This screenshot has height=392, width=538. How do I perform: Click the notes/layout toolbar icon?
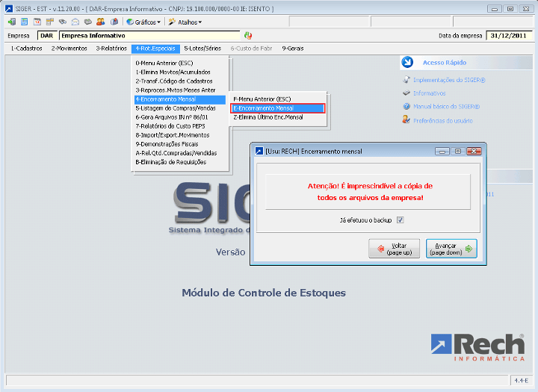click(50, 22)
